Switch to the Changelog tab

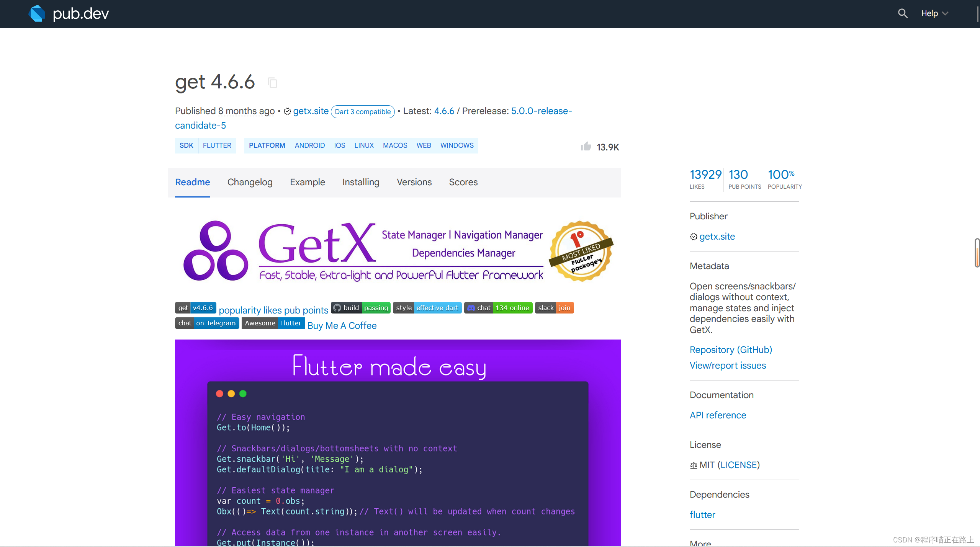(x=250, y=182)
